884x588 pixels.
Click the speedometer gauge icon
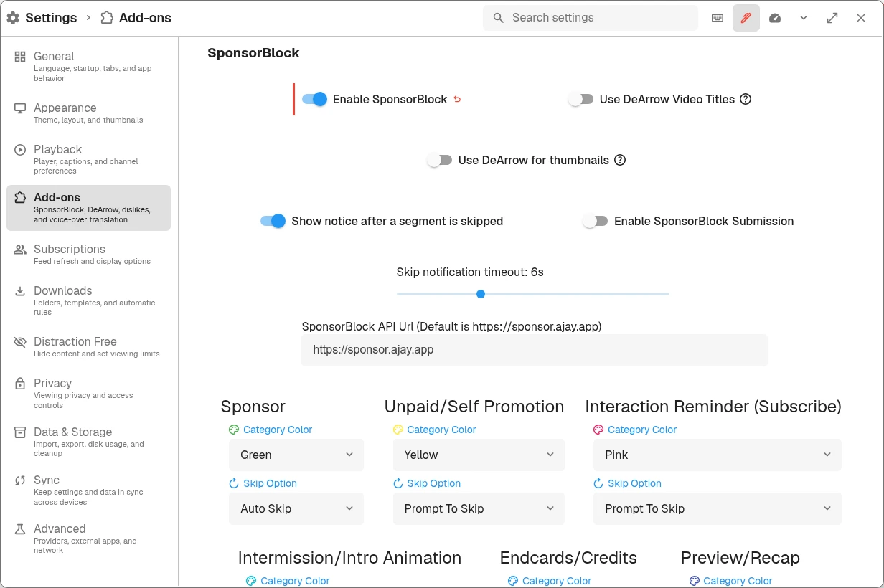click(x=775, y=18)
